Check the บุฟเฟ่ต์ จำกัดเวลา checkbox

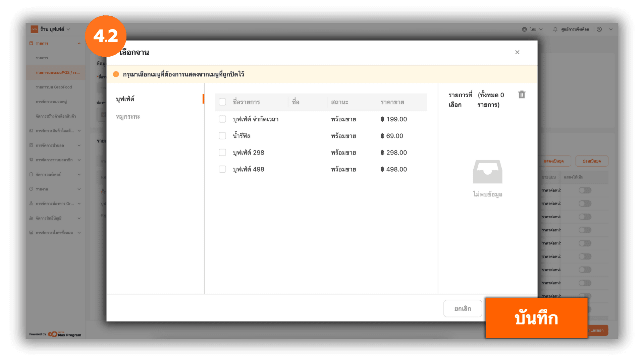(222, 119)
